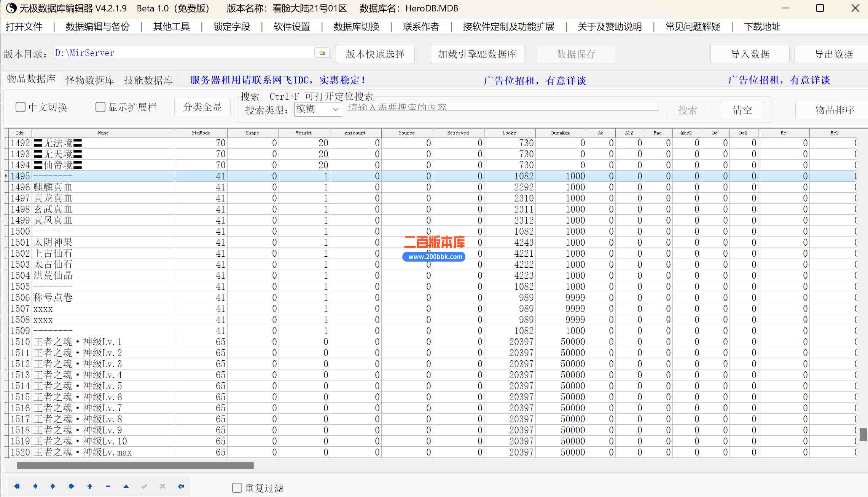Click the 数据保存 button
This screenshot has width=868, height=497.
click(x=576, y=54)
